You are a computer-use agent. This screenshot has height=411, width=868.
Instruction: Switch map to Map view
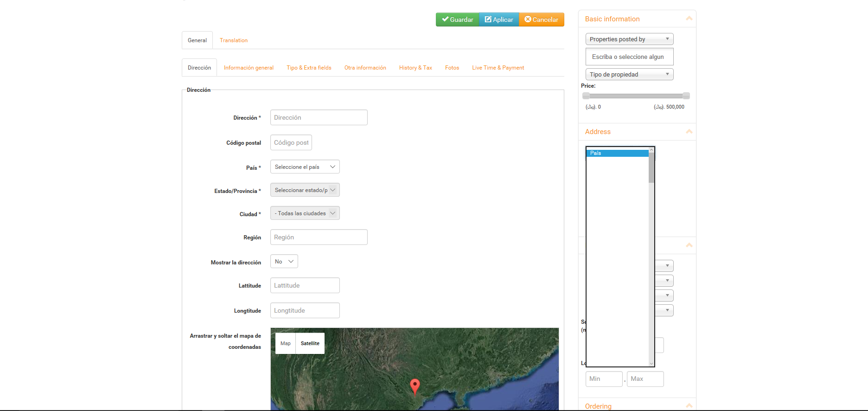pyautogui.click(x=286, y=343)
